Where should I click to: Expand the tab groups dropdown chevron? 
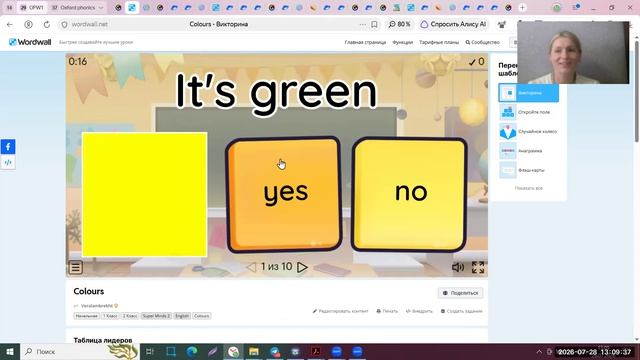(x=101, y=7)
